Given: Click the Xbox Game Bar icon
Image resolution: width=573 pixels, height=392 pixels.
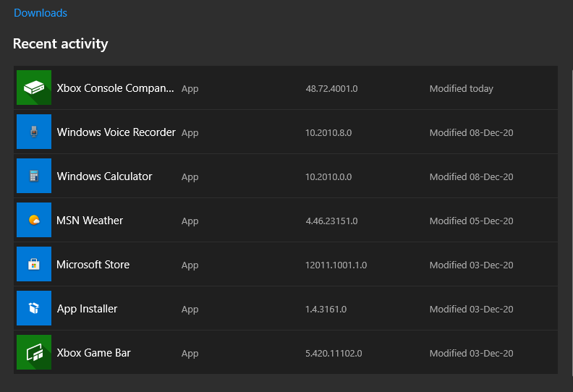Looking at the screenshot, I should [34, 353].
